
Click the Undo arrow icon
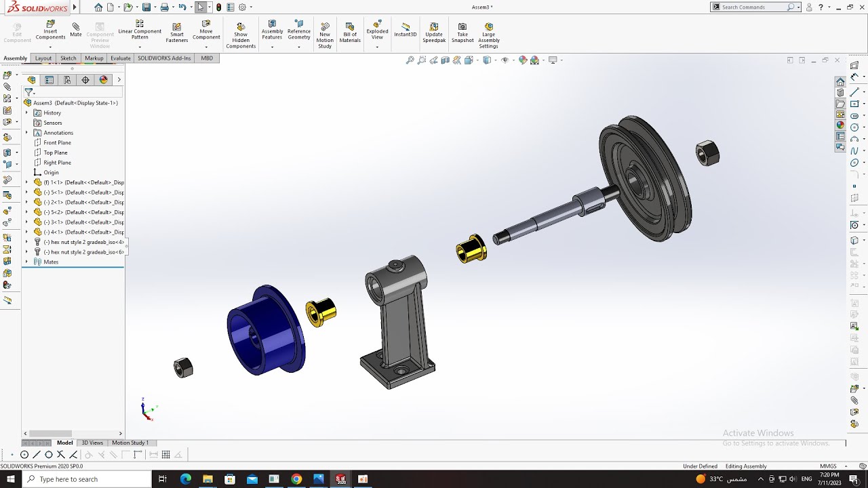[x=182, y=7]
